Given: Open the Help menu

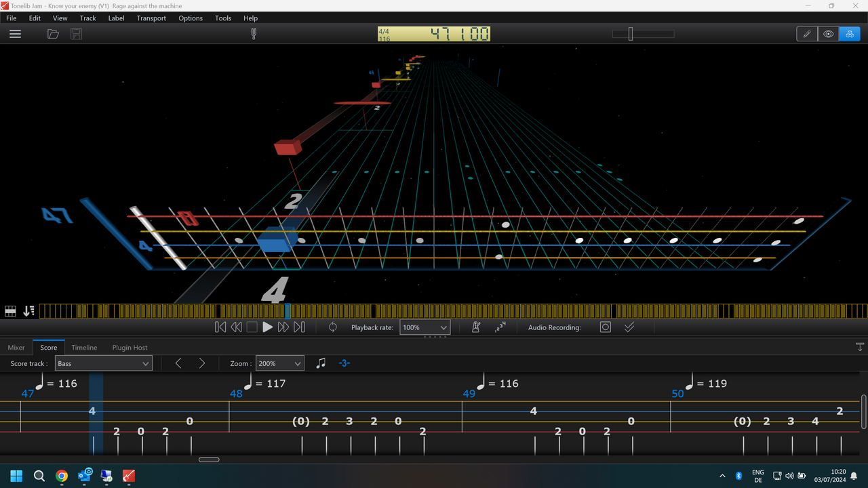Looking at the screenshot, I should point(250,18).
